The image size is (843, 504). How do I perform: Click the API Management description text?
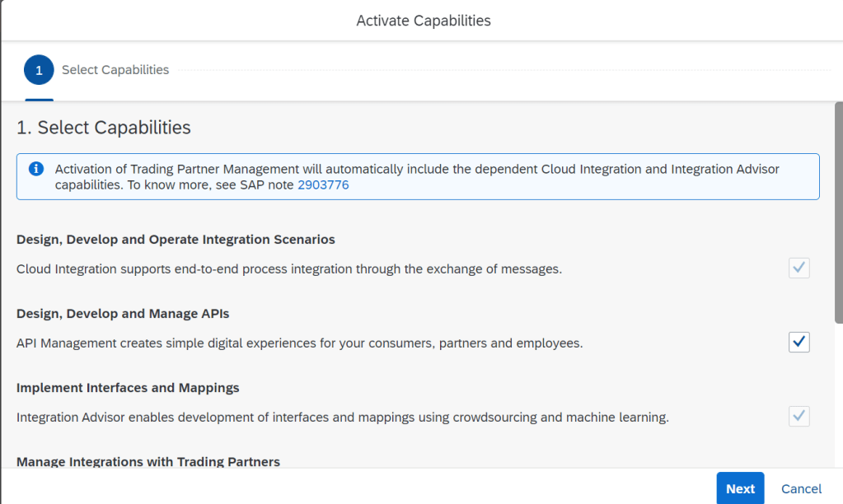click(x=299, y=343)
